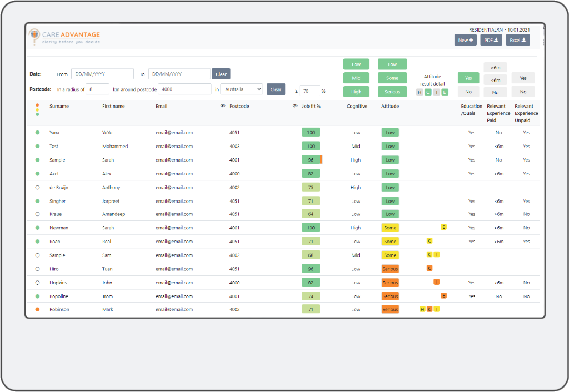Toggle the >6m paid experience filter

click(495, 67)
